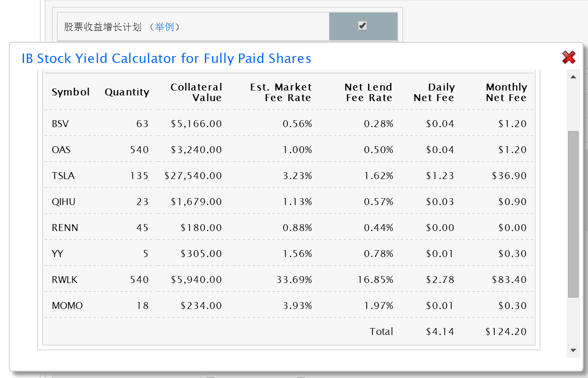
Task: Click the $124.20 monthly total value
Action: (x=506, y=332)
